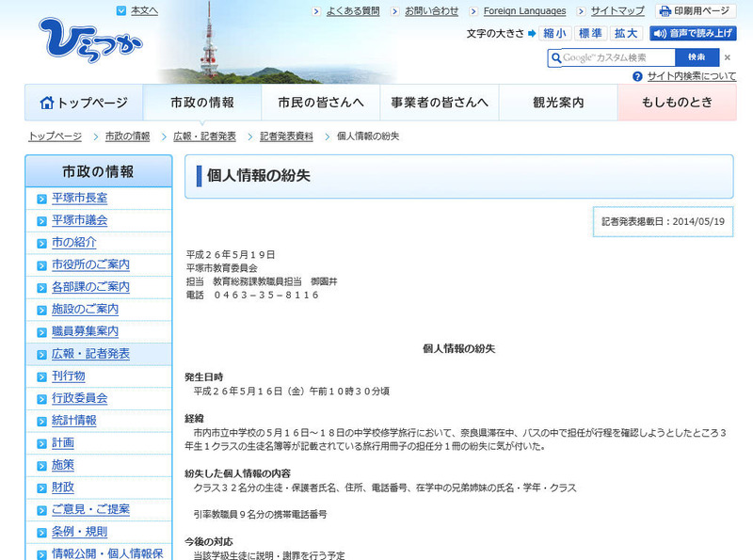Click the 本文へ skip arrow icon

120,10
